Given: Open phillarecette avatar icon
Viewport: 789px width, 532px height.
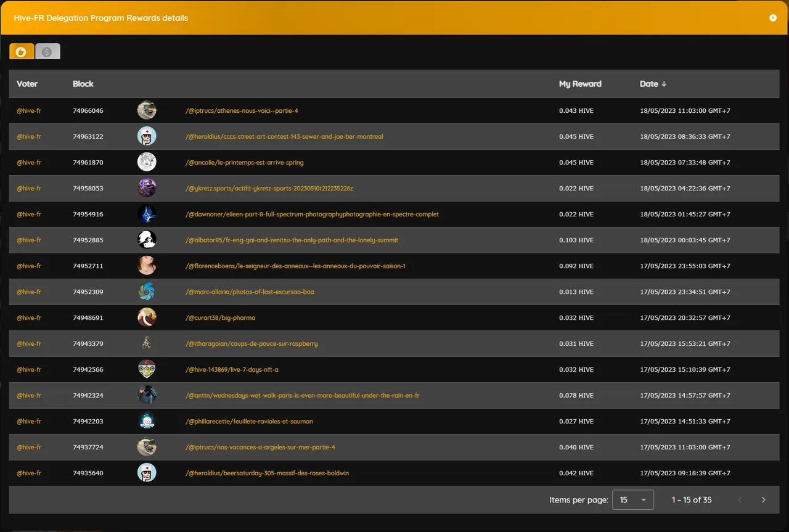Looking at the screenshot, I should [x=147, y=421].
